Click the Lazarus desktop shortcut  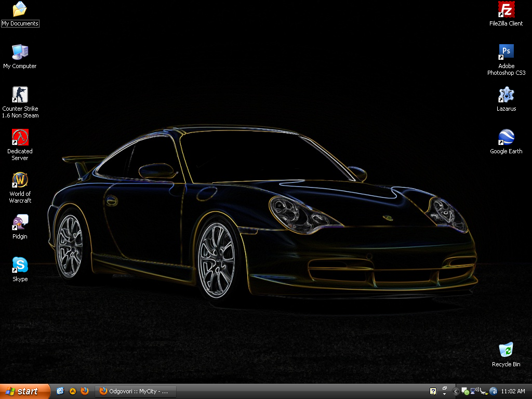(506, 95)
